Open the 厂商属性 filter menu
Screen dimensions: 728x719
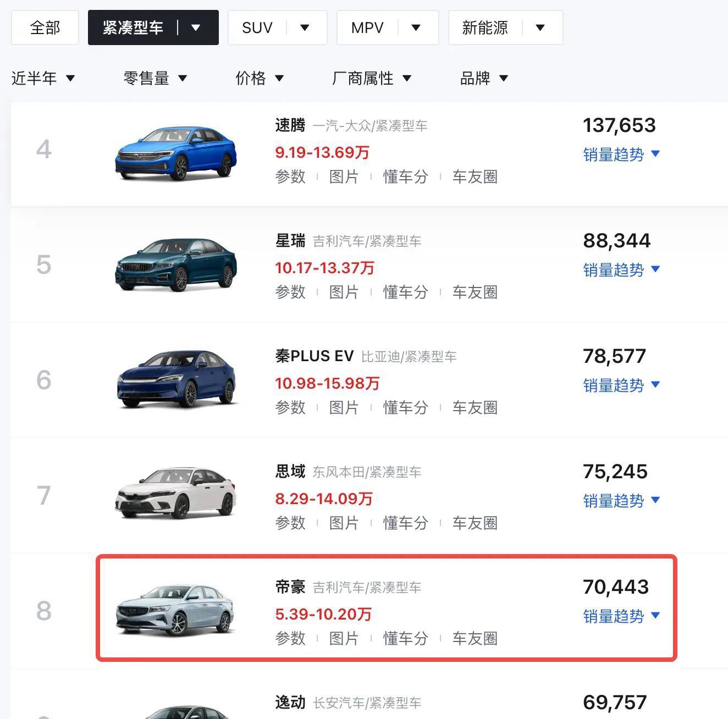pyautogui.click(x=372, y=78)
